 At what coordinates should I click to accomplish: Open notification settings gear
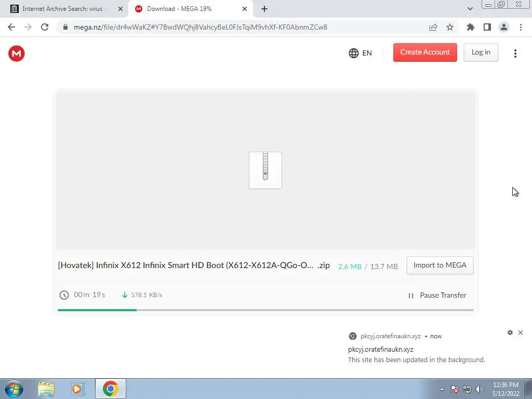pyautogui.click(x=510, y=332)
